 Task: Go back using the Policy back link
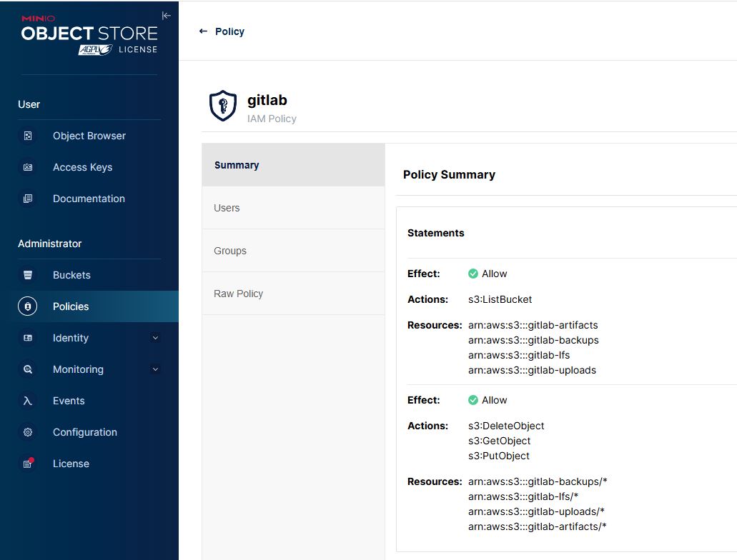coord(222,31)
